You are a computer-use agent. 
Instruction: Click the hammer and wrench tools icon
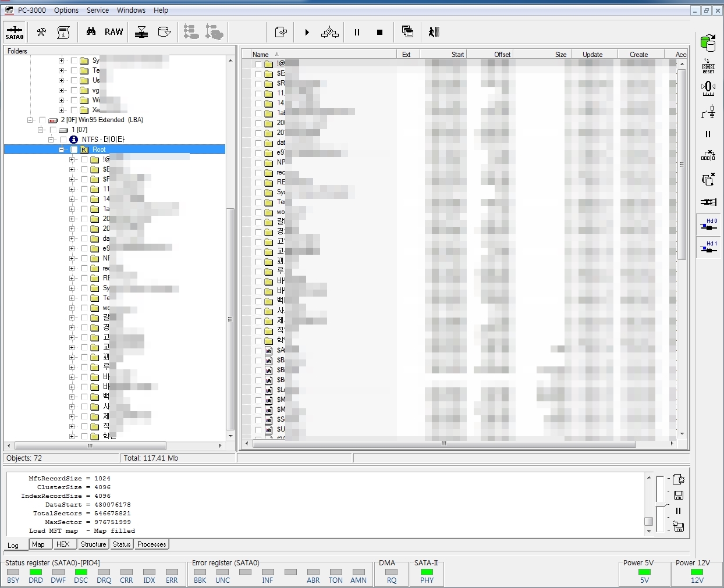click(41, 32)
